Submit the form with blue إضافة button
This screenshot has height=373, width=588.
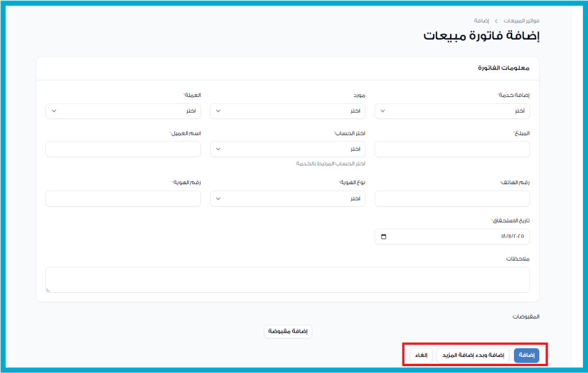click(x=526, y=356)
